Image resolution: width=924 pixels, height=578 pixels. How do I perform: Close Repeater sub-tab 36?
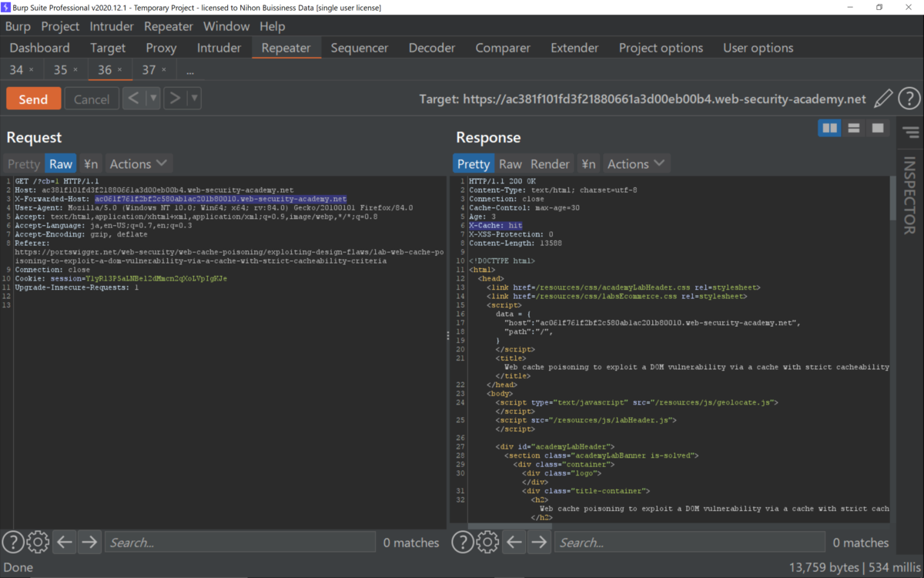(119, 70)
